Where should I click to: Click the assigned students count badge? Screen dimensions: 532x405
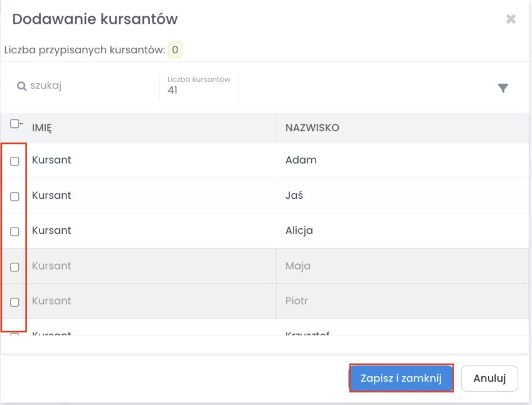175,50
